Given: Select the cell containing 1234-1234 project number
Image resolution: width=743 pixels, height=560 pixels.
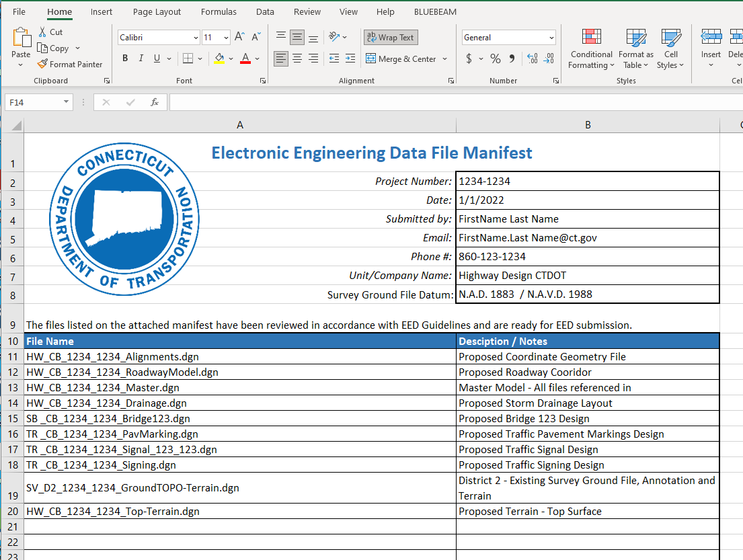Looking at the screenshot, I should 588,182.
